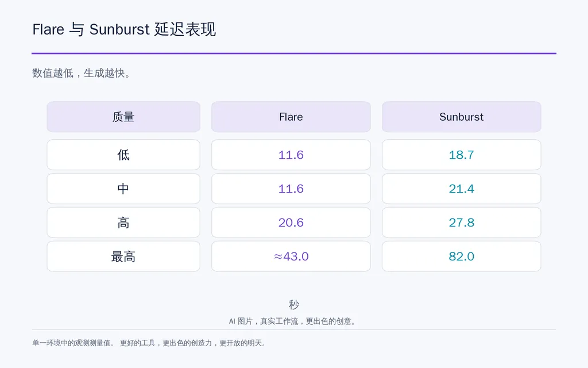This screenshot has height=368, width=588.
Task: Click the Flare value '≈43.0'
Action: pos(291,256)
